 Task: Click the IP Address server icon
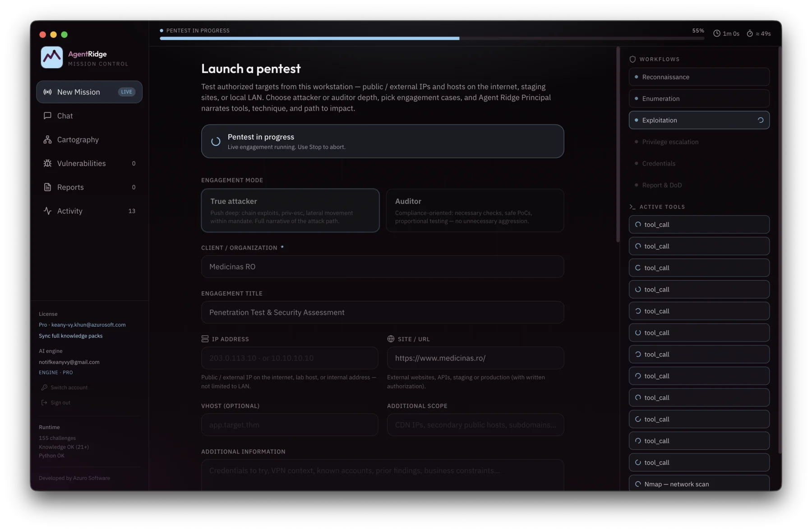[205, 339]
